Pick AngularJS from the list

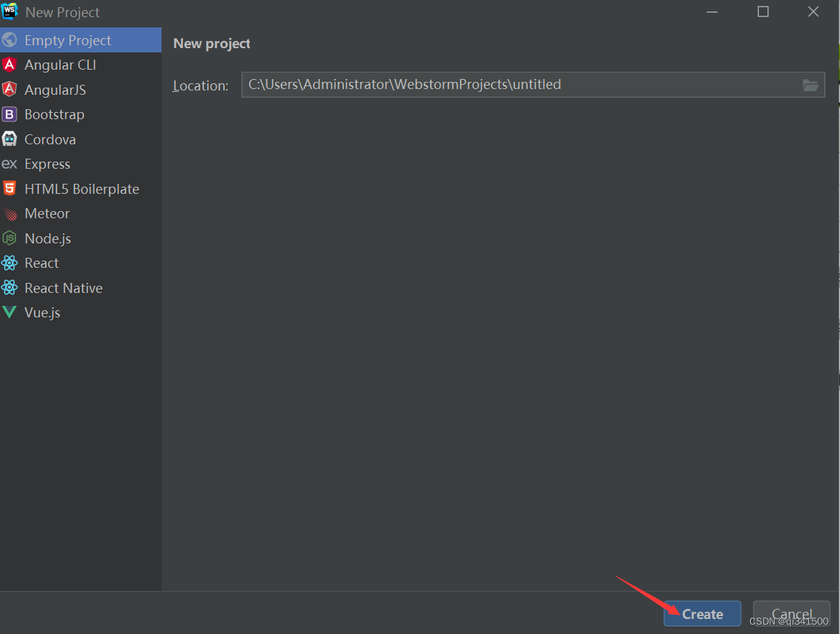pos(80,89)
